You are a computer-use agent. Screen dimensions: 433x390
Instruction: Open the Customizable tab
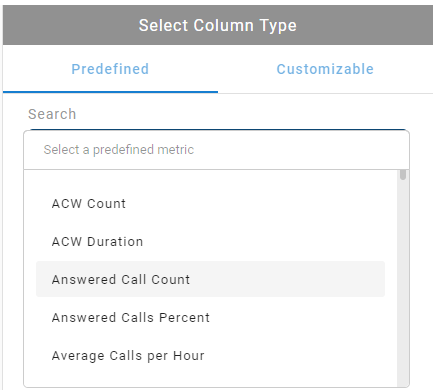coord(325,69)
